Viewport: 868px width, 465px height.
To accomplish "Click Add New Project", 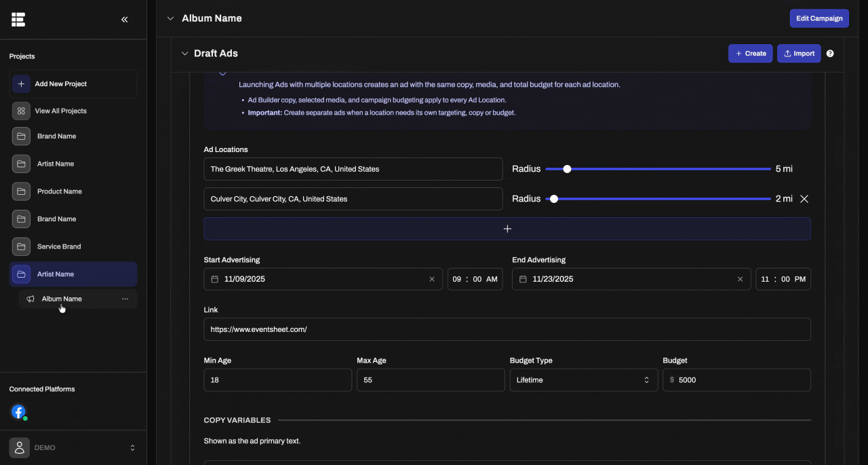I will click(x=73, y=83).
